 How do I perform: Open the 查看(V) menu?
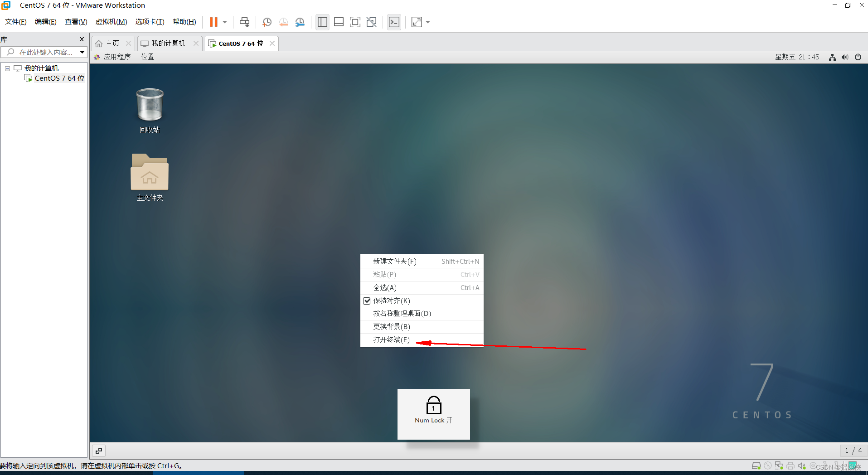point(76,22)
